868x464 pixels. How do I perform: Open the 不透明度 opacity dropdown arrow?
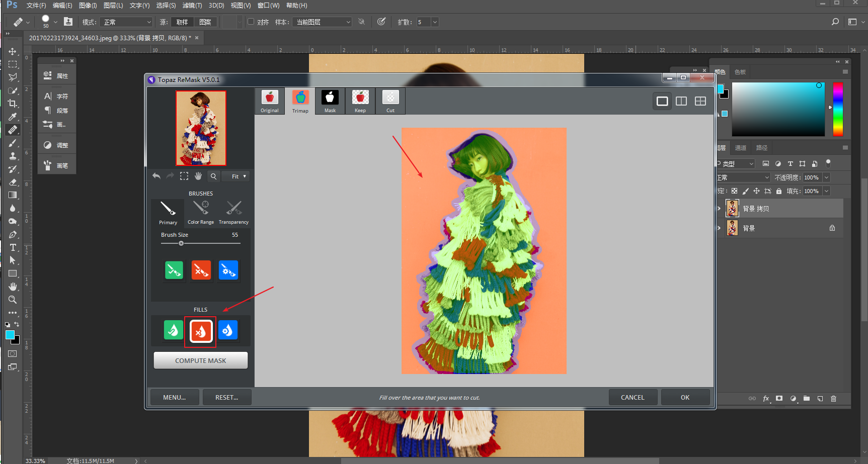(826, 177)
